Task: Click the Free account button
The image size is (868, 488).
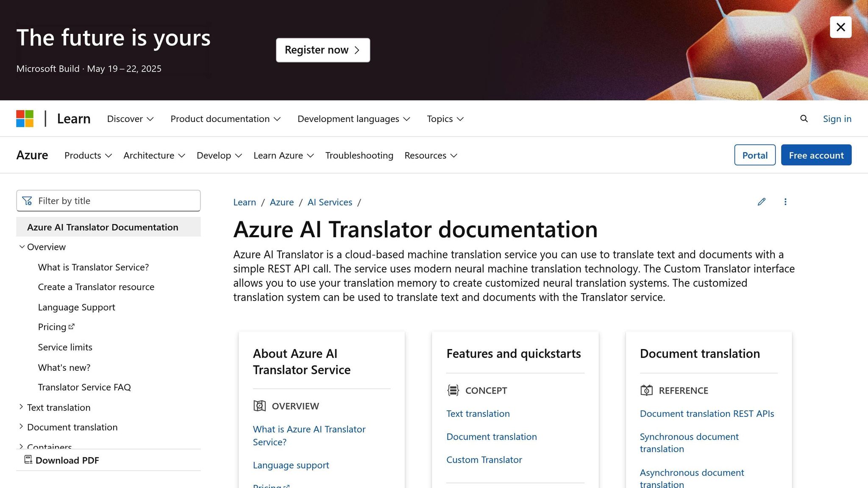Action: click(816, 155)
